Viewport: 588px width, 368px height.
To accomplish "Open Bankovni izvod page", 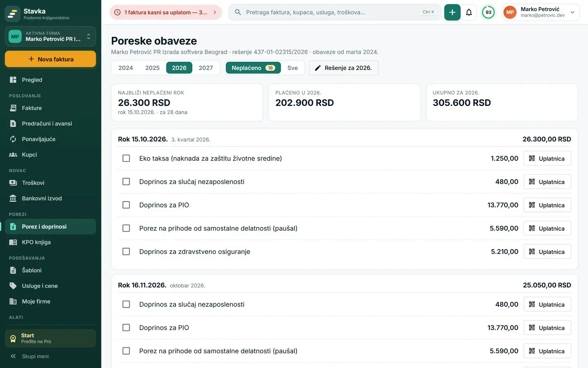I will [50, 198].
